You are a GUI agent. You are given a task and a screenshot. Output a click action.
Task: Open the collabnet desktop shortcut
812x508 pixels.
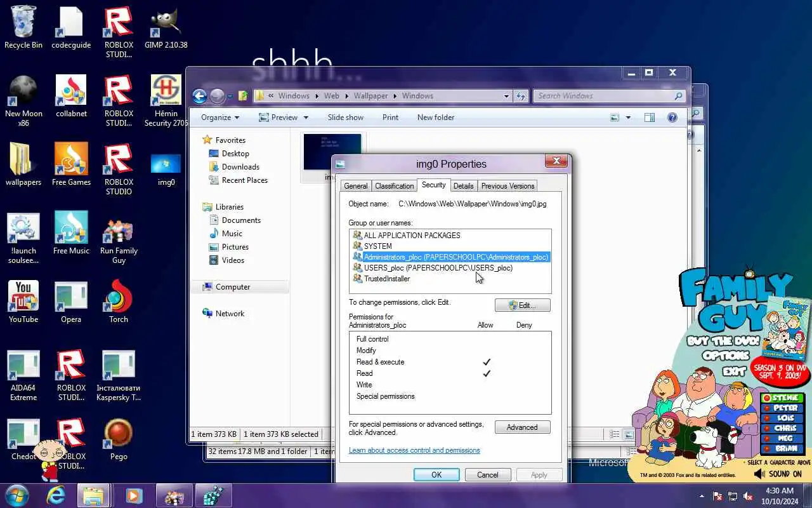[x=71, y=97]
